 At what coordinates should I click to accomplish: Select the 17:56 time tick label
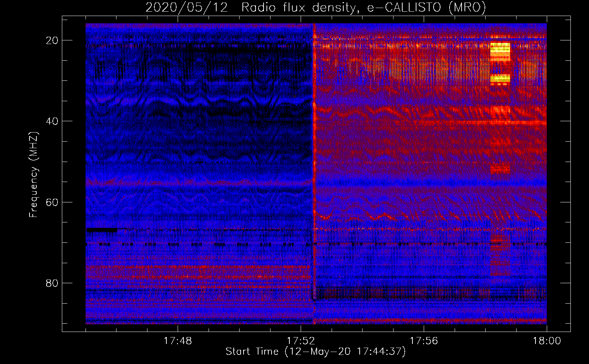pyautogui.click(x=424, y=341)
